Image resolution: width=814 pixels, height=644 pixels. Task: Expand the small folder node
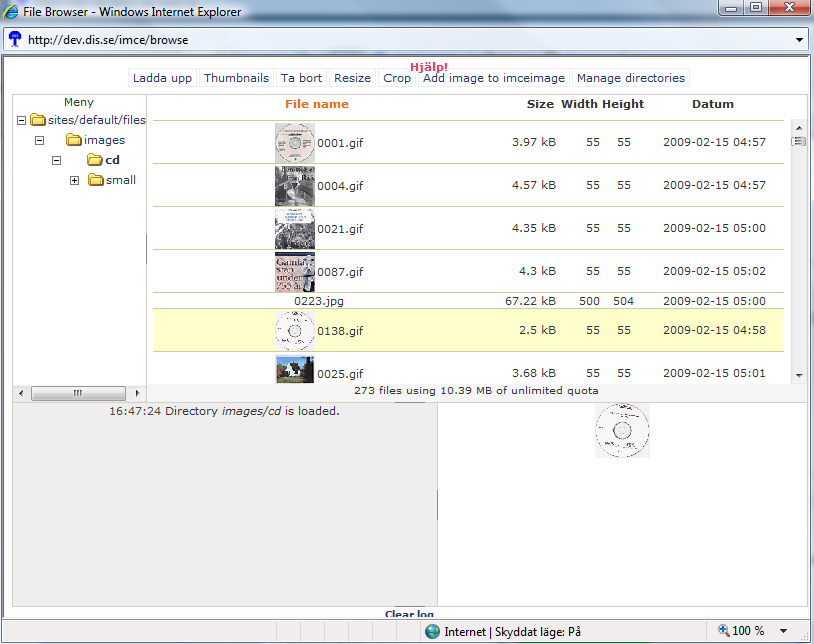tap(74, 181)
